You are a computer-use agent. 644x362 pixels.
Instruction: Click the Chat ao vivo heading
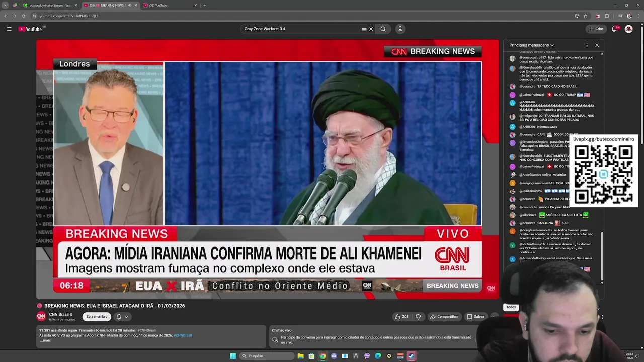[282, 330]
